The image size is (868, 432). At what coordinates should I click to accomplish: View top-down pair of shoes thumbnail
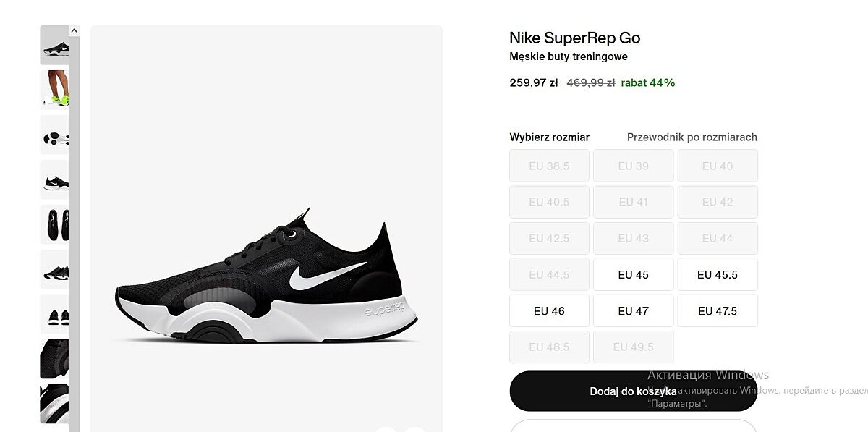pyautogui.click(x=54, y=224)
